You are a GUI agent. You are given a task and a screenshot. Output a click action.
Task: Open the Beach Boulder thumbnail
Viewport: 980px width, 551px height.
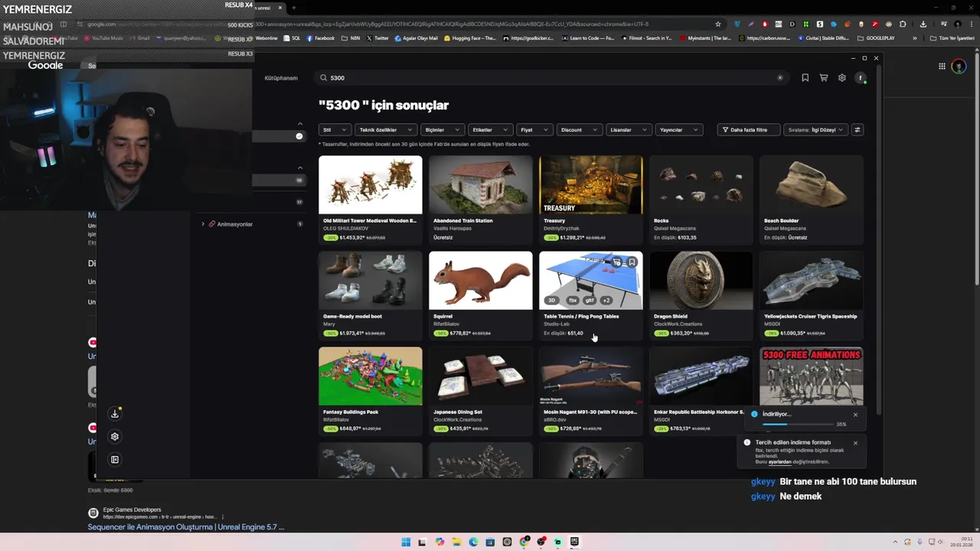coord(812,185)
